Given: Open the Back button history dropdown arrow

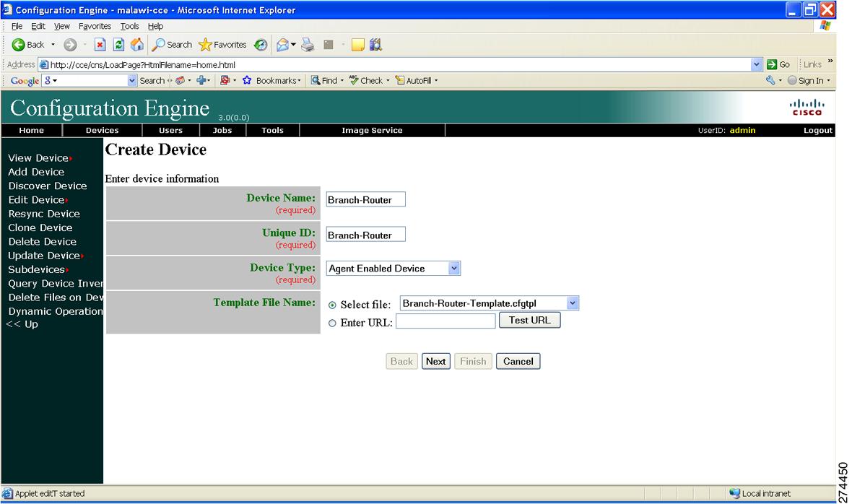Looking at the screenshot, I should tap(53, 45).
